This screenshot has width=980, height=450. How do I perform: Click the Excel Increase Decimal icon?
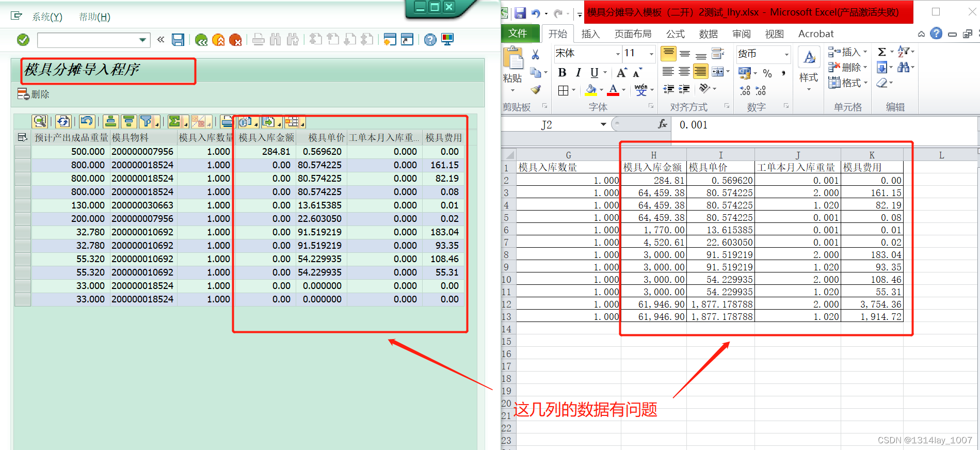click(x=745, y=90)
